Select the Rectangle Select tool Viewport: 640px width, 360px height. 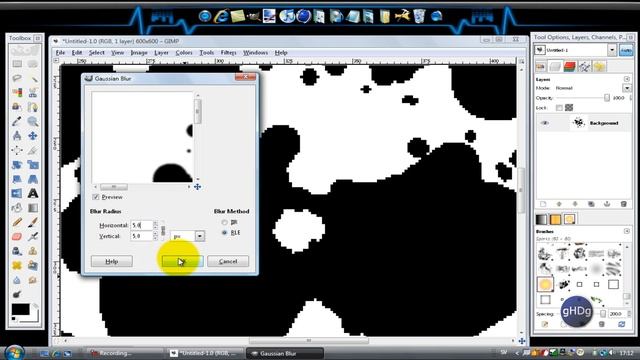pos(17,64)
